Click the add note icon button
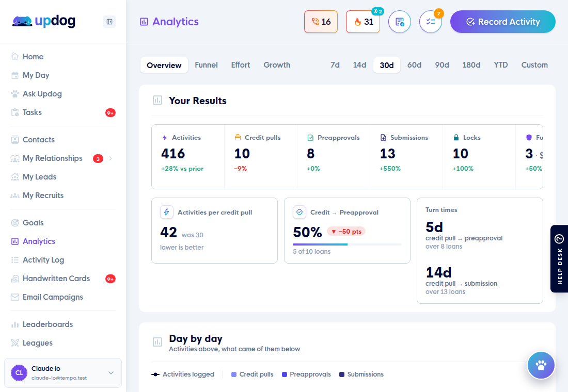Image resolution: width=568 pixels, height=392 pixels. pyautogui.click(x=400, y=22)
